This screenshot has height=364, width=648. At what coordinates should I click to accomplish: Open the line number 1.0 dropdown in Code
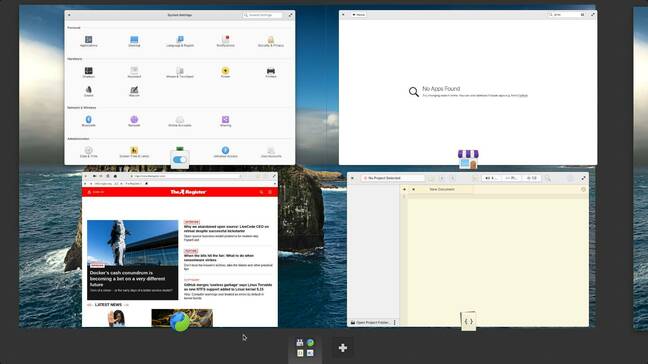(532, 178)
